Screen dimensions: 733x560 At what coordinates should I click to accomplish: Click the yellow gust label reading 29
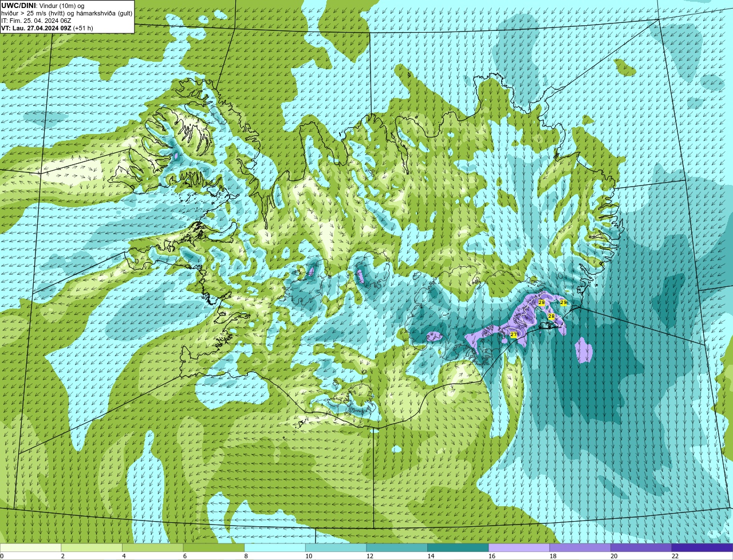(x=563, y=302)
